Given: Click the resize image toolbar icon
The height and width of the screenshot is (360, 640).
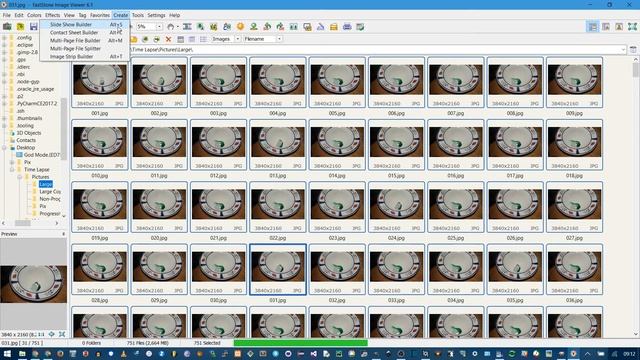Looking at the screenshot, I should [x=200, y=27].
